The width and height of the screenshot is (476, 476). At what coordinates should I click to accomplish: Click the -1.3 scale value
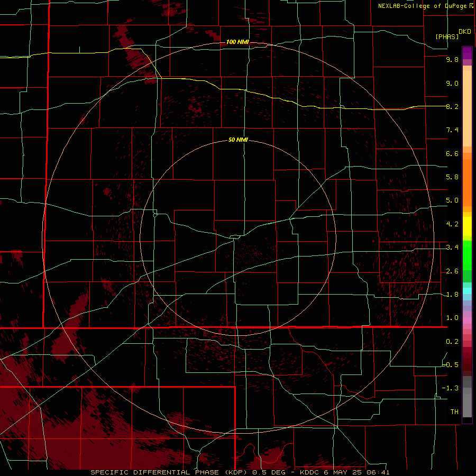click(x=451, y=388)
